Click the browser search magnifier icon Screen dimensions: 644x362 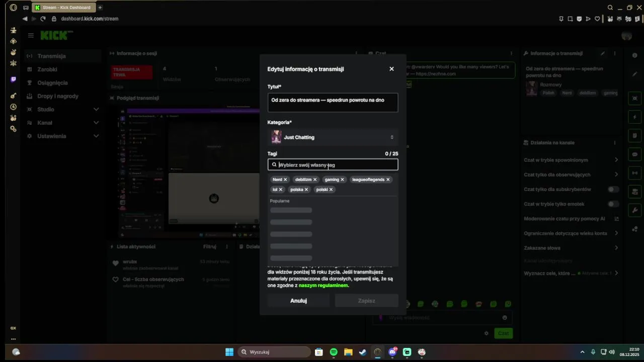pos(610,8)
